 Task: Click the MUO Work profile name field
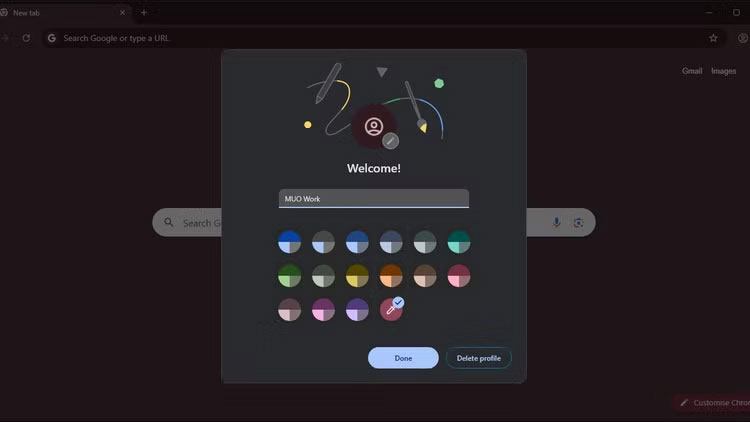click(x=374, y=199)
